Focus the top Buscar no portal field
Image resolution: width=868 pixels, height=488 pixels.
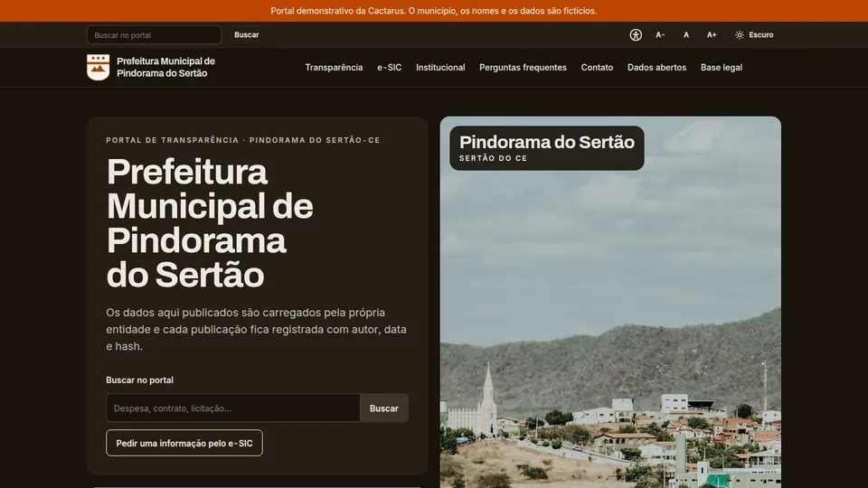[x=154, y=35]
